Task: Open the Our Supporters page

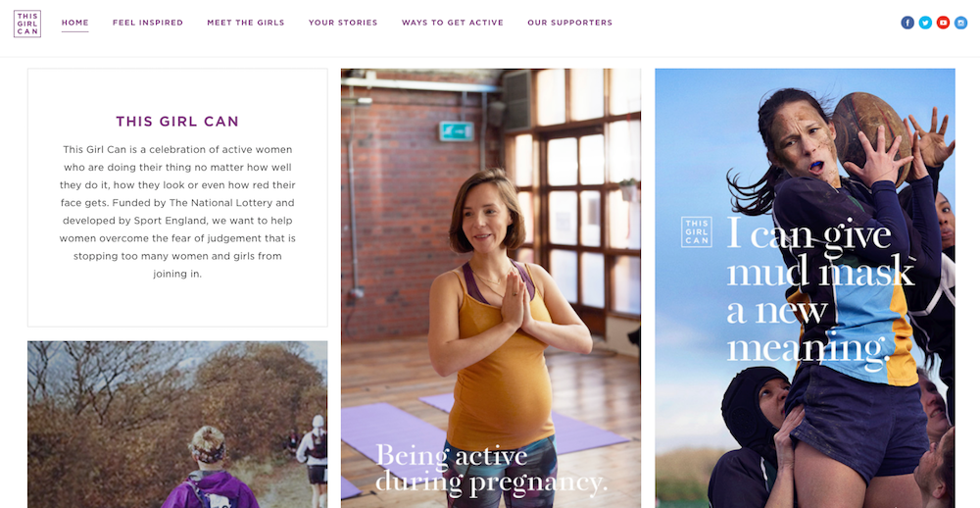Action: pyautogui.click(x=570, y=23)
